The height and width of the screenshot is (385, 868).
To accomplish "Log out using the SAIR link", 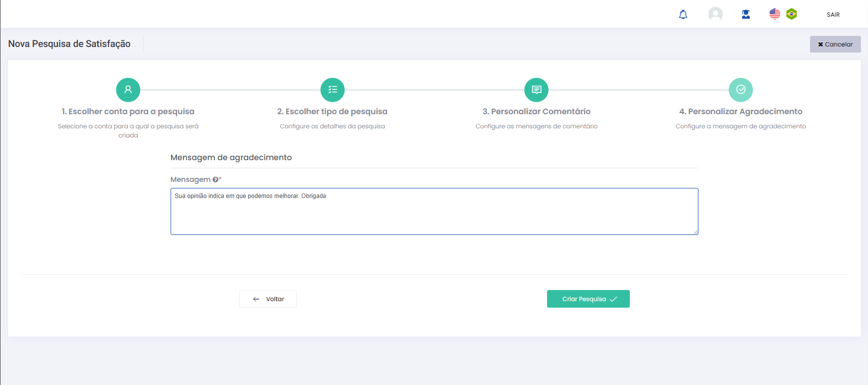I will (x=833, y=15).
